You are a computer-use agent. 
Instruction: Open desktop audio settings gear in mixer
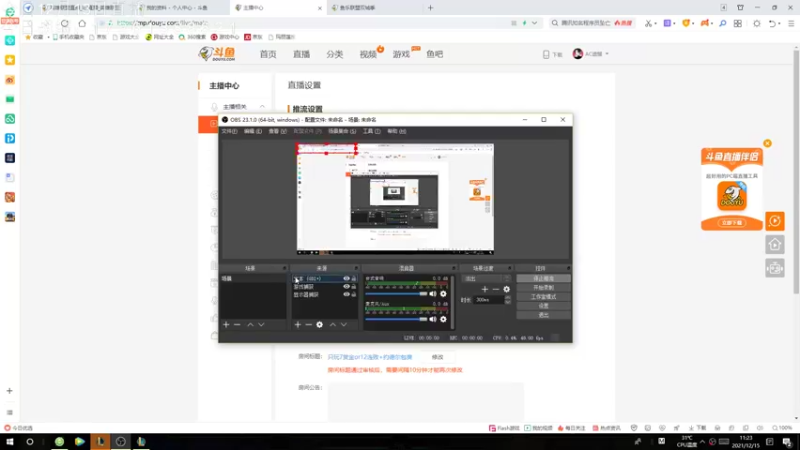[443, 294]
